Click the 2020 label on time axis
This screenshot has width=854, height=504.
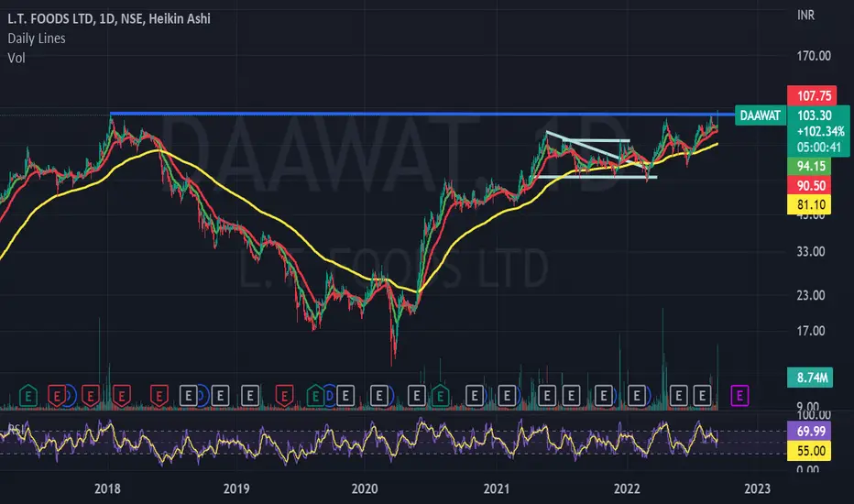(365, 488)
